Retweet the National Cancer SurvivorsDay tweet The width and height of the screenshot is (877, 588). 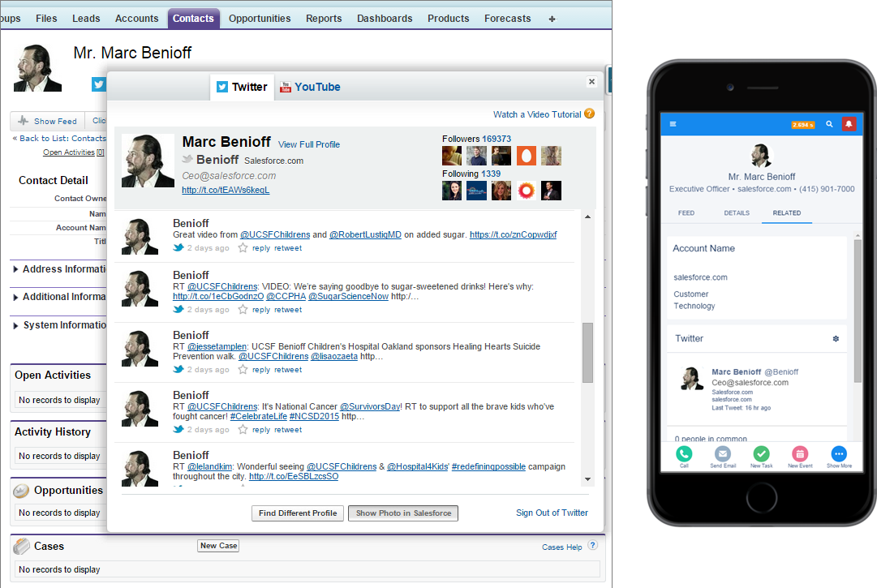click(288, 430)
